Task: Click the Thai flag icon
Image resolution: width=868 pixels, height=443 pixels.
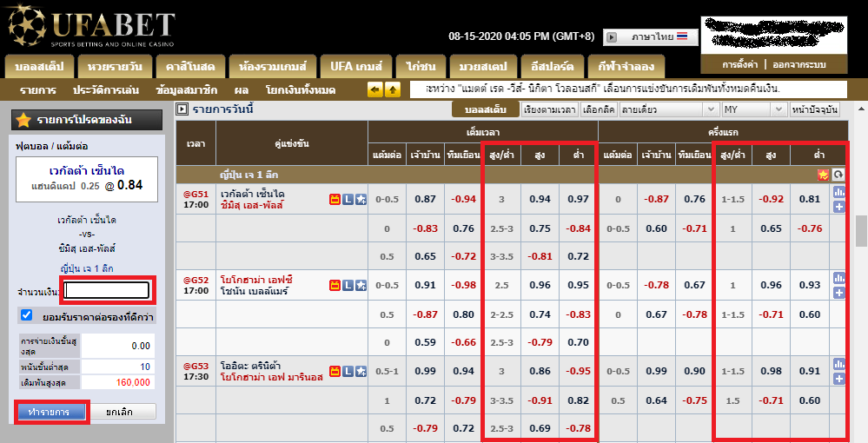Action: [x=682, y=36]
